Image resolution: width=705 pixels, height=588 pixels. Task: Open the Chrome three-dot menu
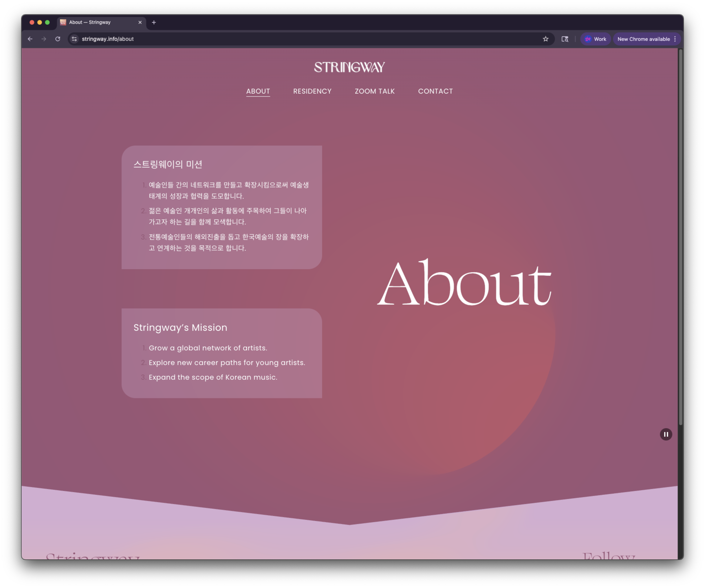tap(675, 39)
